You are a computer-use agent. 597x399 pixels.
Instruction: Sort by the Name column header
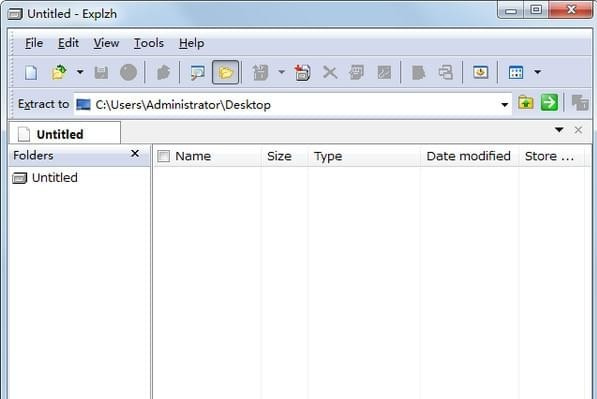pyautogui.click(x=208, y=156)
